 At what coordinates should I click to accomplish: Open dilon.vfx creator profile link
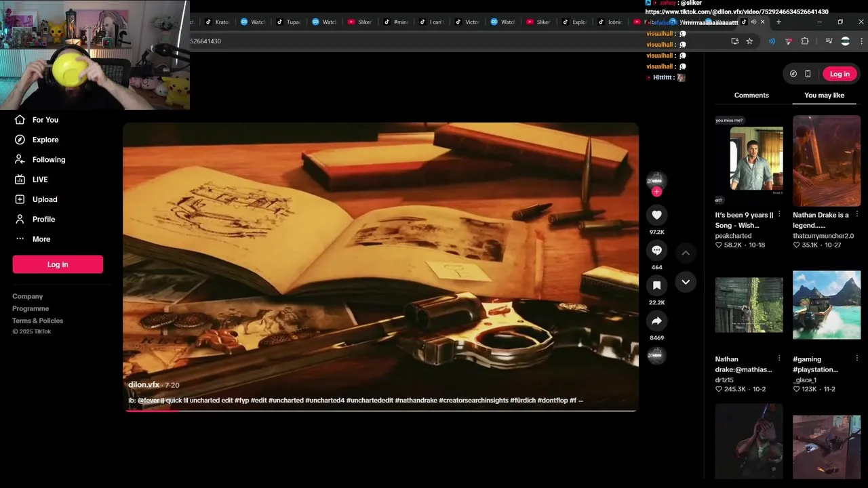click(144, 385)
